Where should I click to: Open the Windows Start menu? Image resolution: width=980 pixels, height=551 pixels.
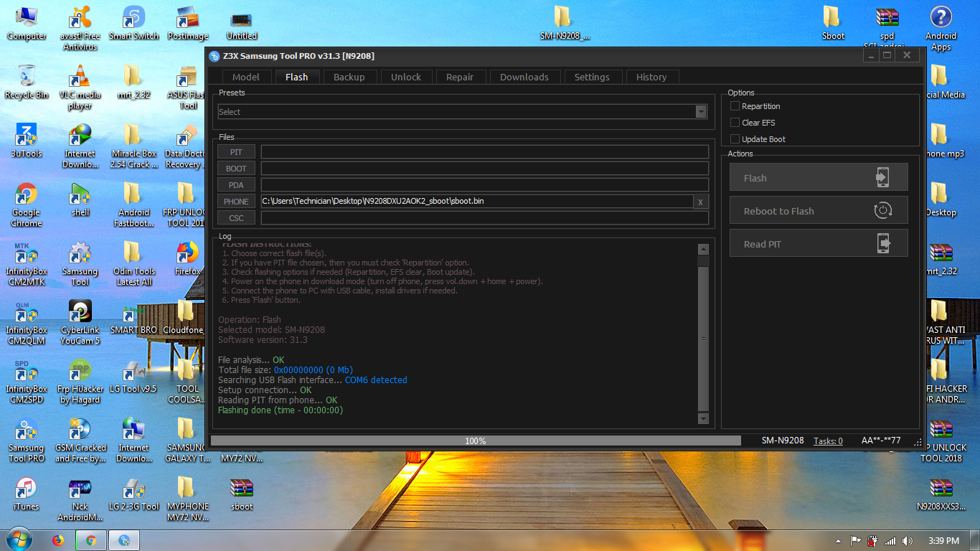pos(18,540)
